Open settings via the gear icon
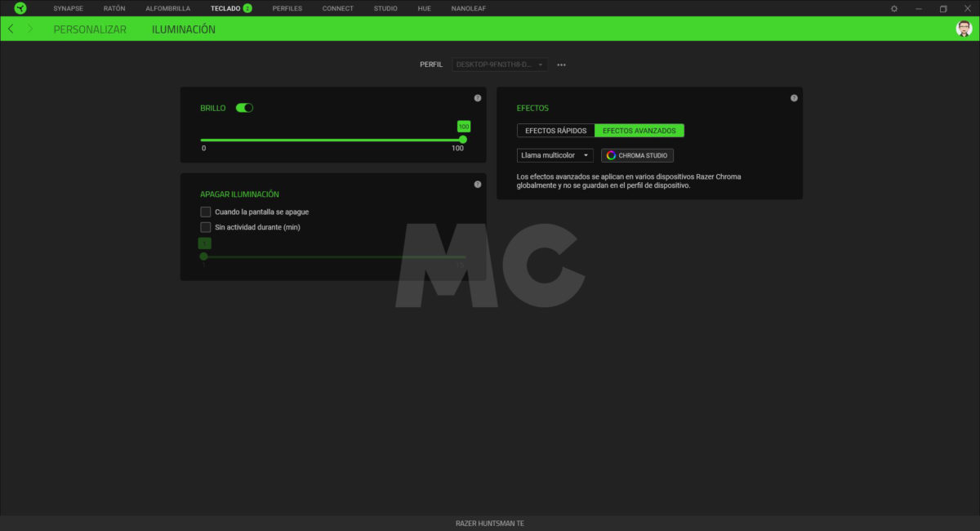Screen dimensions: 980x531 (x=894, y=8)
